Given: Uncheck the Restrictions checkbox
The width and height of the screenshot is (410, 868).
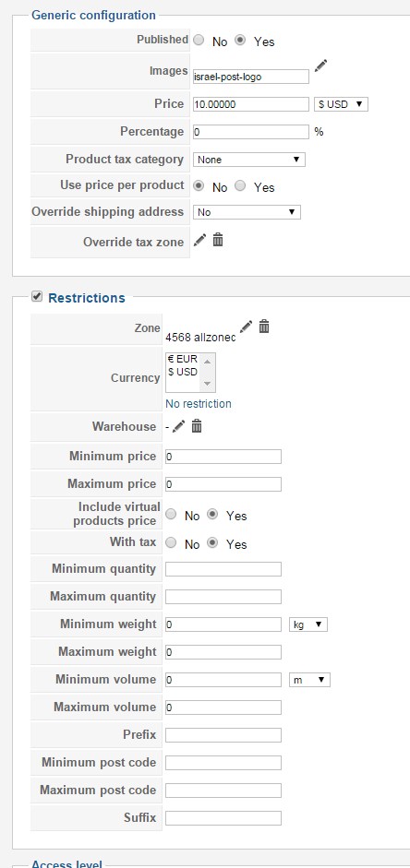Looking at the screenshot, I should pyautogui.click(x=37, y=297).
